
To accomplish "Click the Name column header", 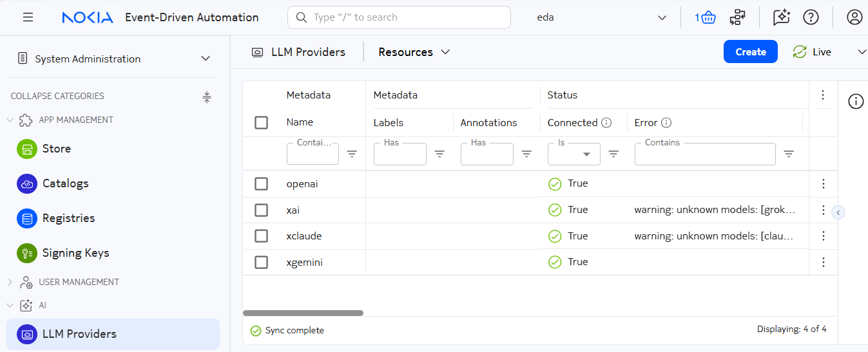I will 300,122.
